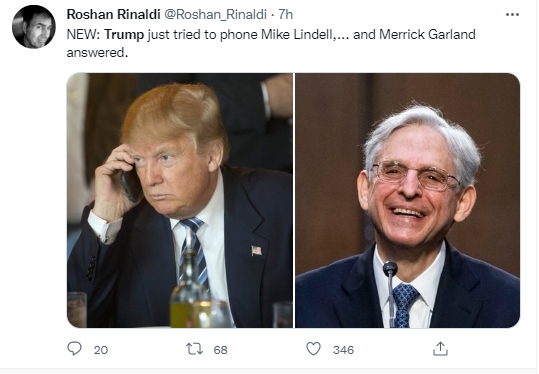Click the Roshan Rinaldi display name
This screenshot has height=374, width=539.
coord(113,14)
